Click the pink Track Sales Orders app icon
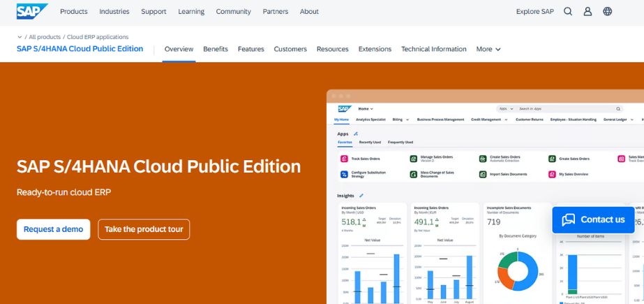 (x=344, y=159)
